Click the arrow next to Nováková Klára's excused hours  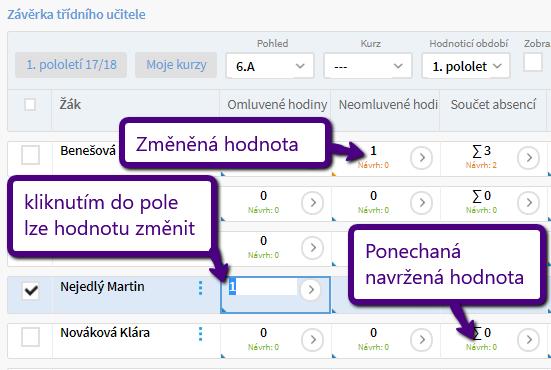[x=312, y=340]
